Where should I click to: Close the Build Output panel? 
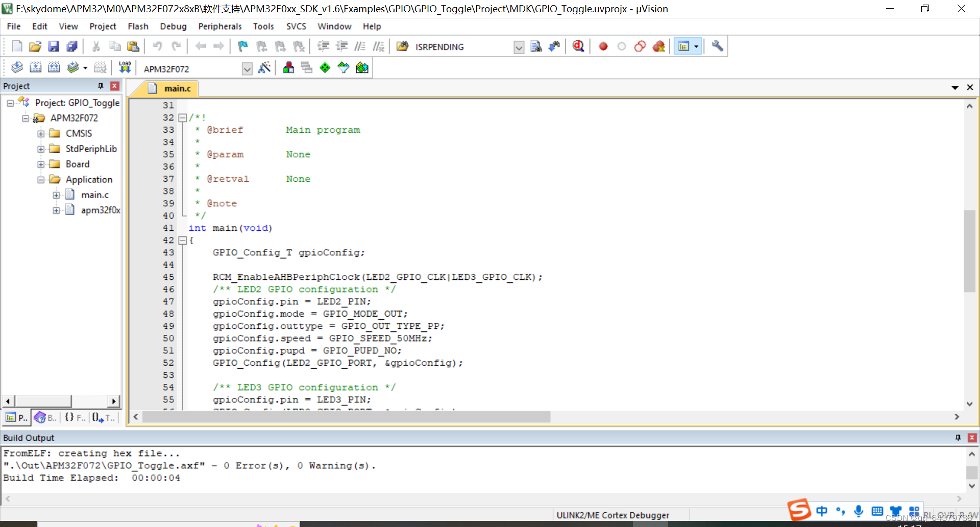972,438
